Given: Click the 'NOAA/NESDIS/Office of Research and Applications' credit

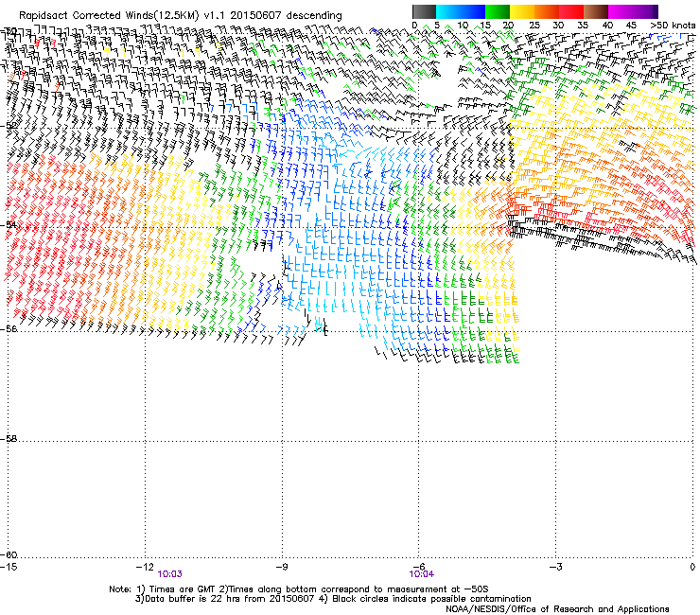Looking at the screenshot, I should coord(557,609).
